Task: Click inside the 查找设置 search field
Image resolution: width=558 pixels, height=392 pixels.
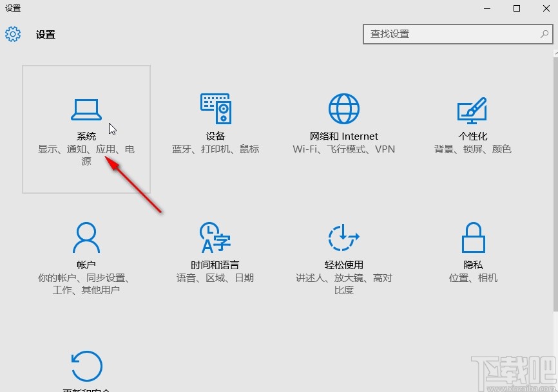Action: coord(451,34)
